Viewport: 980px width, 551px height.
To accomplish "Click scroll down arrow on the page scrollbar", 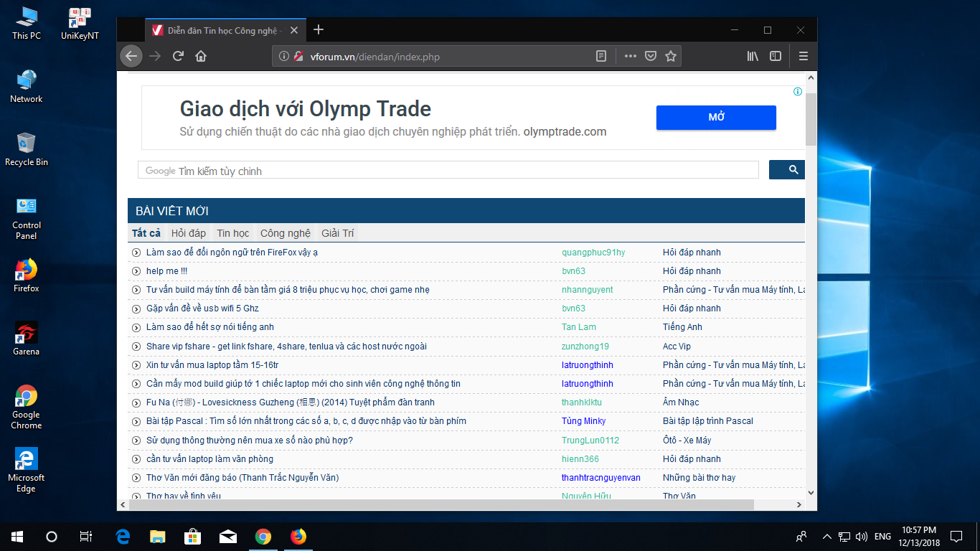I will click(811, 493).
